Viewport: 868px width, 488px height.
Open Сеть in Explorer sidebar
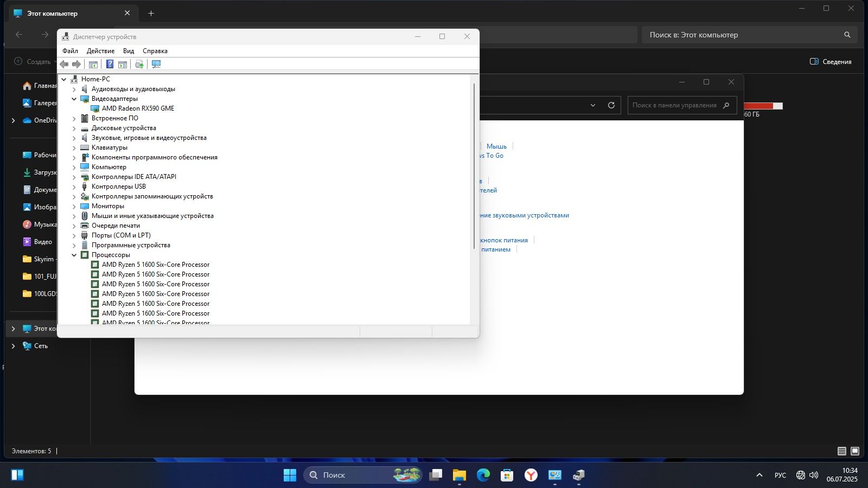35,346
